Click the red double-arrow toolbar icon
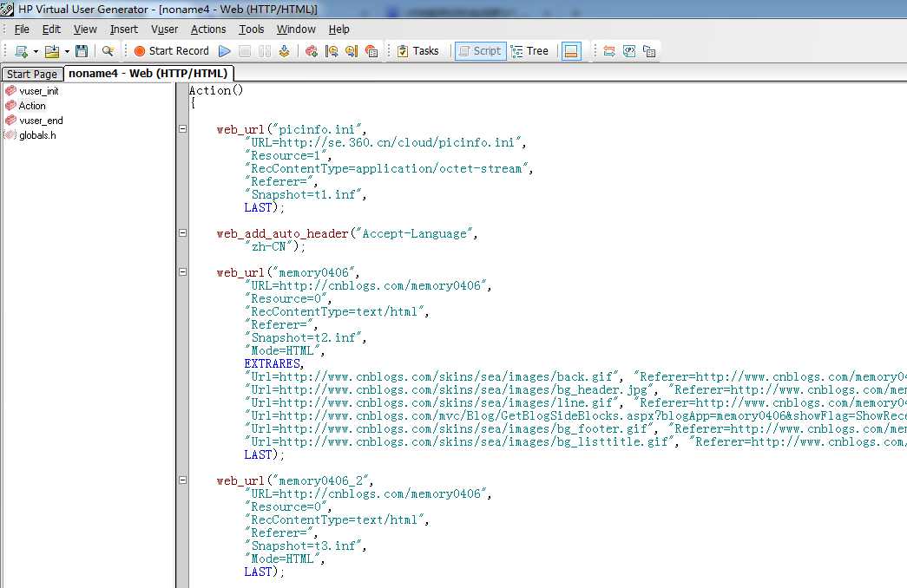The height and width of the screenshot is (588, 907). [609, 51]
